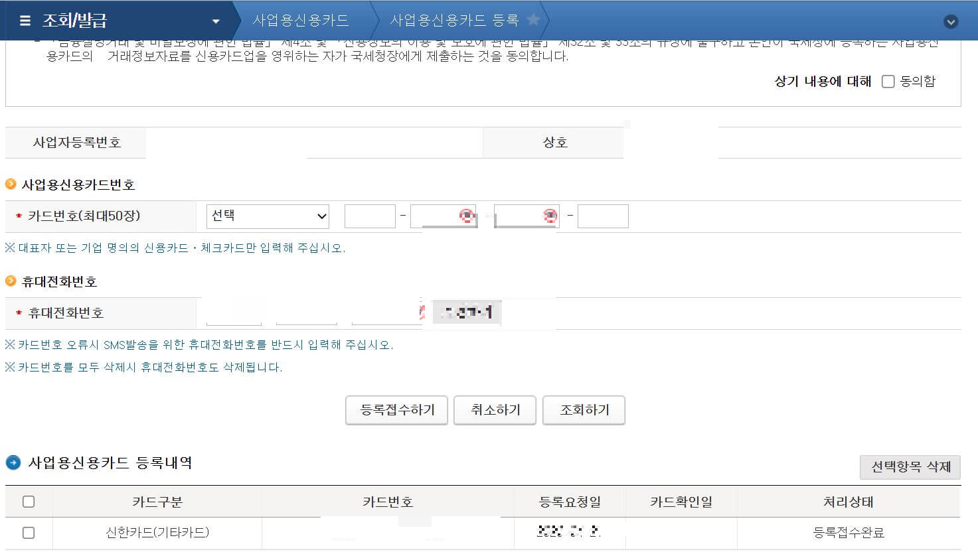This screenshot has width=978, height=560.
Task: Click the 등록접수하기 button
Action: 396,410
